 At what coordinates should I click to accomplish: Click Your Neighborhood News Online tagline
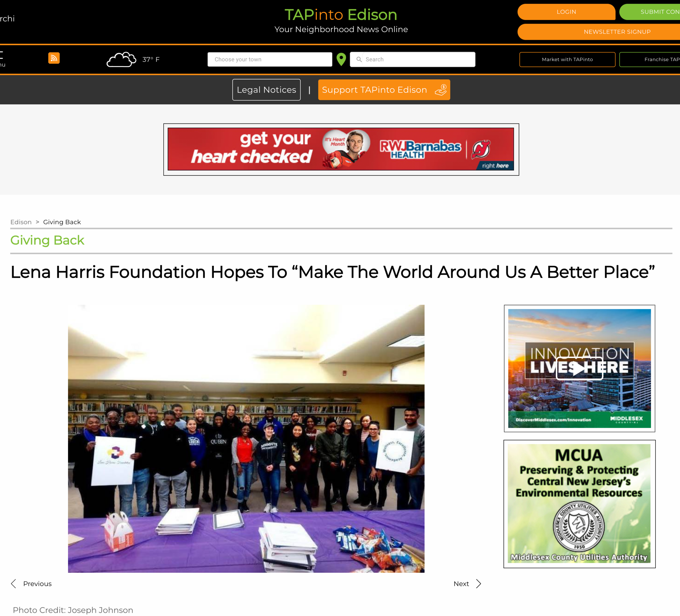(341, 29)
